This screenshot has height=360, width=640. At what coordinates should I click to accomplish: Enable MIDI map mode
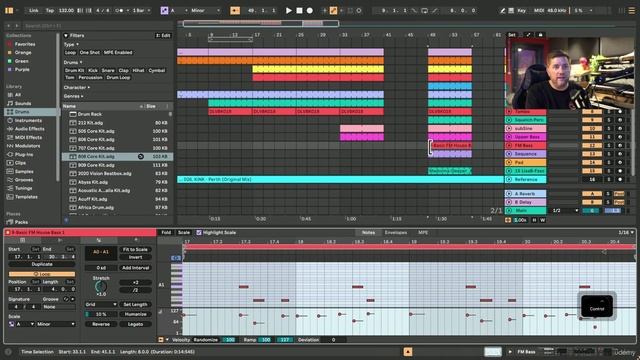[539, 11]
